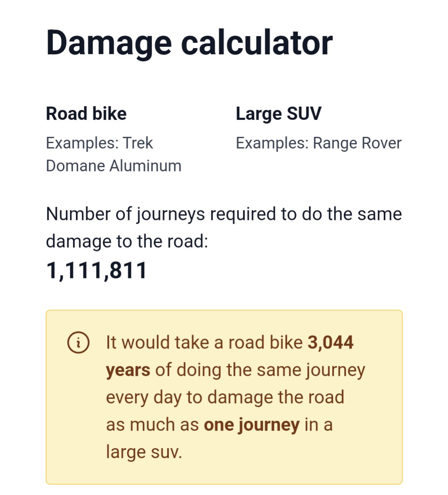Screen dimensions: 448x495
Task: Click "of doing the same journey" text
Action: point(260,370)
